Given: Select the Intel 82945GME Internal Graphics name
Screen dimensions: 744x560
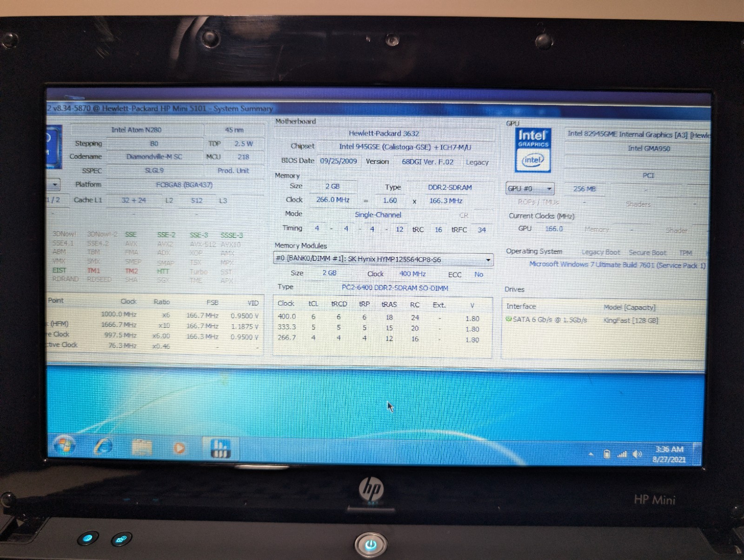Looking at the screenshot, I should pos(638,134).
